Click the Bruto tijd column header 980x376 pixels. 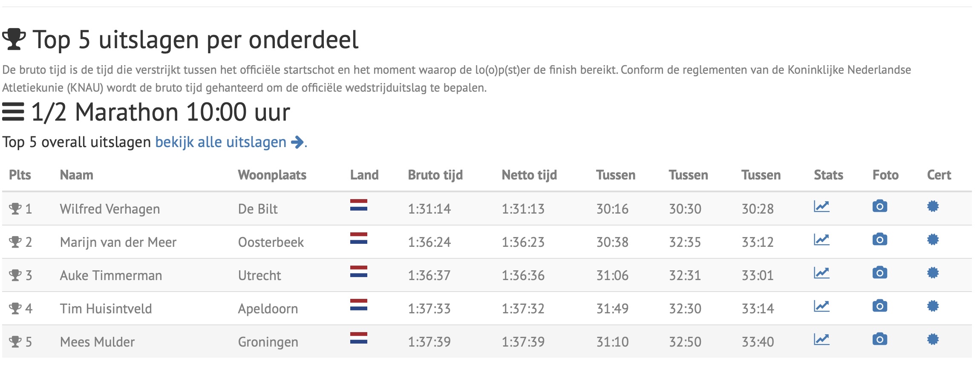(x=435, y=175)
